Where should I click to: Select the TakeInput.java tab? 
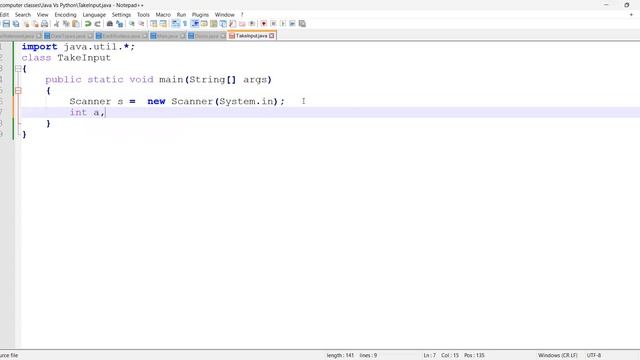coord(251,36)
